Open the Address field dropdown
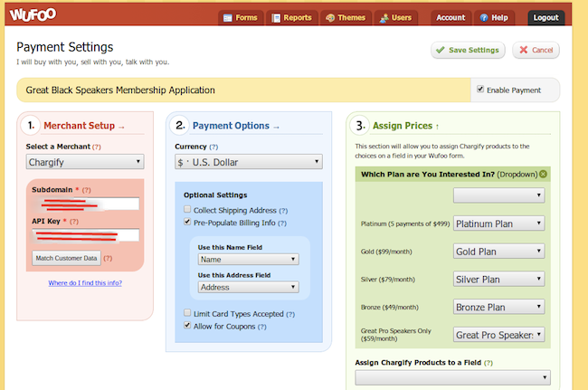Image resolution: width=588 pixels, height=390 pixels. [248, 287]
